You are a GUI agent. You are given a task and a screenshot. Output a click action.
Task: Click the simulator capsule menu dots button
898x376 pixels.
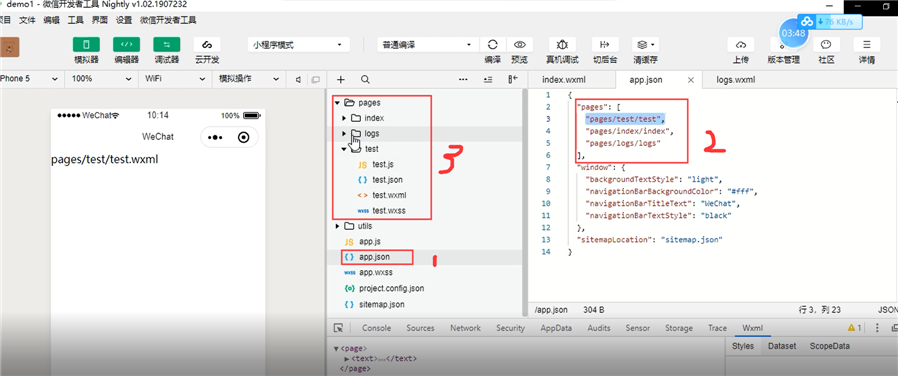[215, 137]
